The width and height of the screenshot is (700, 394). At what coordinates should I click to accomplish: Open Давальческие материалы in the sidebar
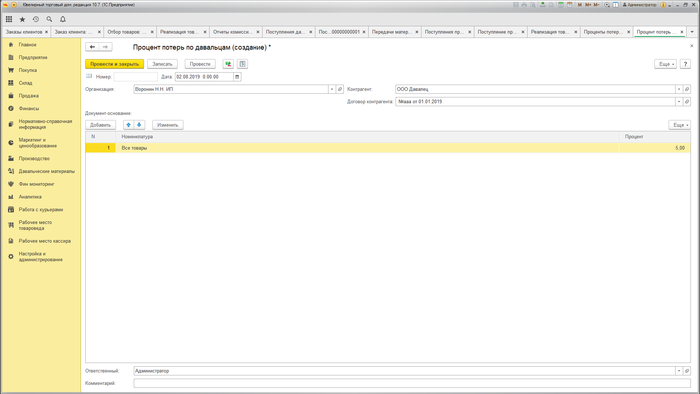click(46, 171)
